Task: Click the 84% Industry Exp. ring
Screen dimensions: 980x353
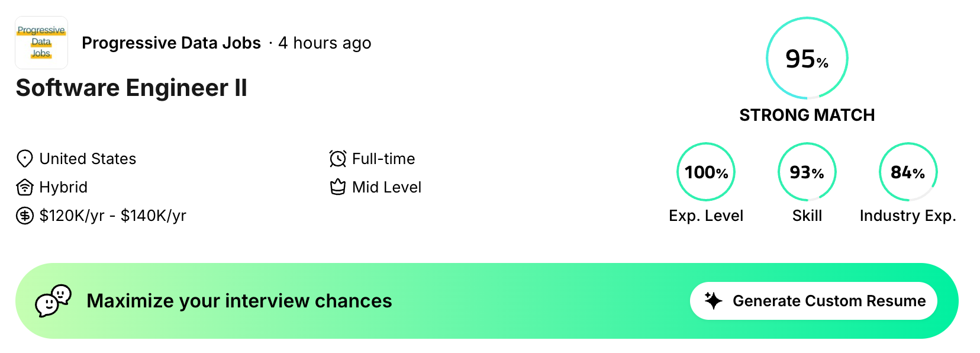Action: (908, 172)
